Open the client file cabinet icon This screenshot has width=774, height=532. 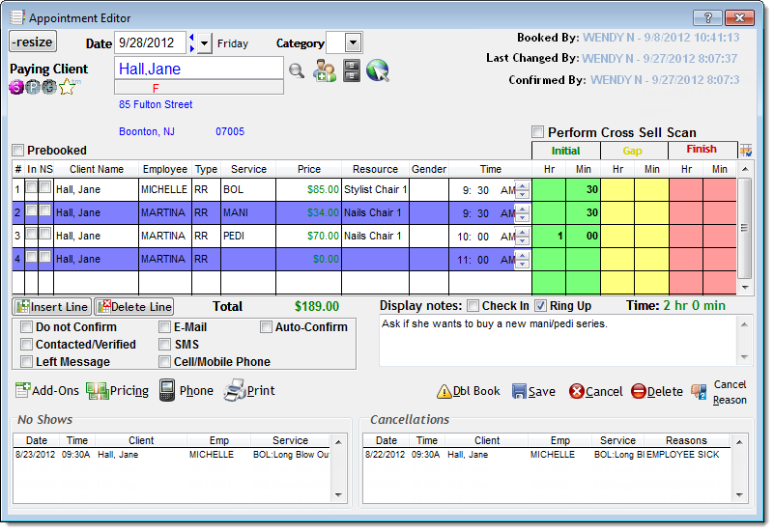(352, 70)
